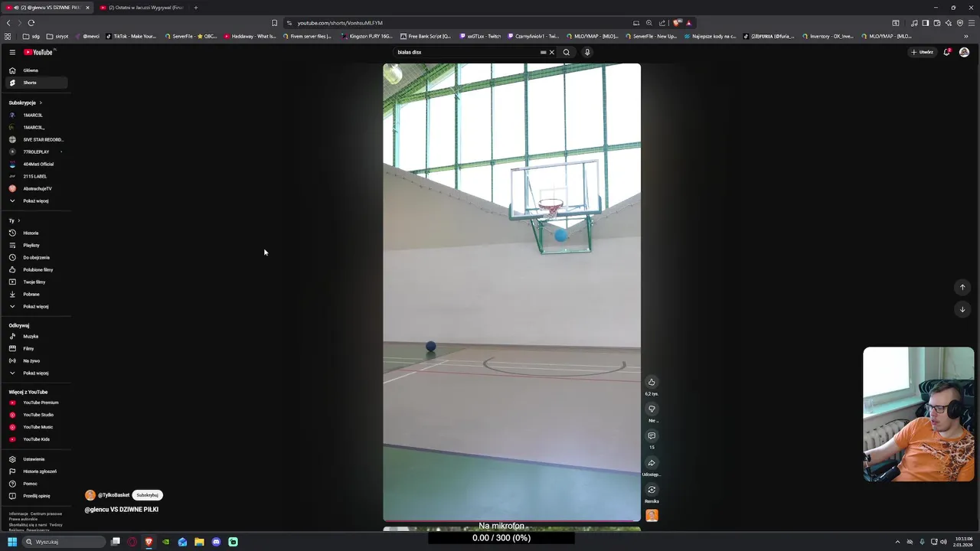Open YouTube Premium link
Viewport: 980px width, 551px height.
tap(35, 403)
